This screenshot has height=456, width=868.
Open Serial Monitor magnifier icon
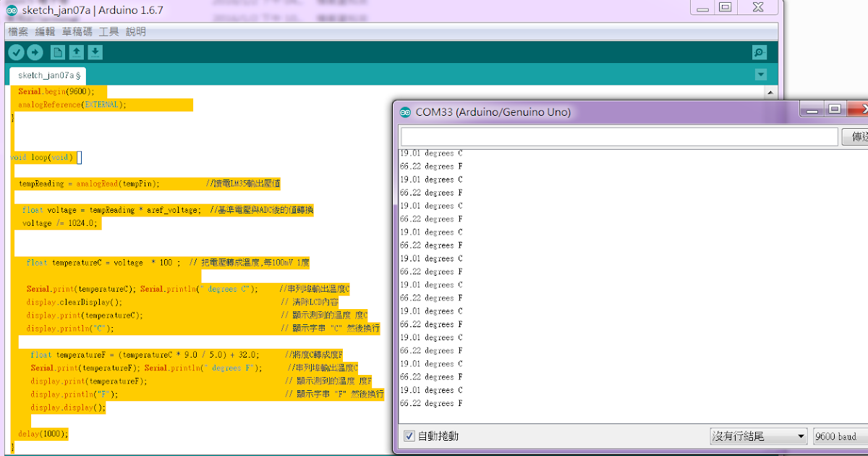point(759,52)
